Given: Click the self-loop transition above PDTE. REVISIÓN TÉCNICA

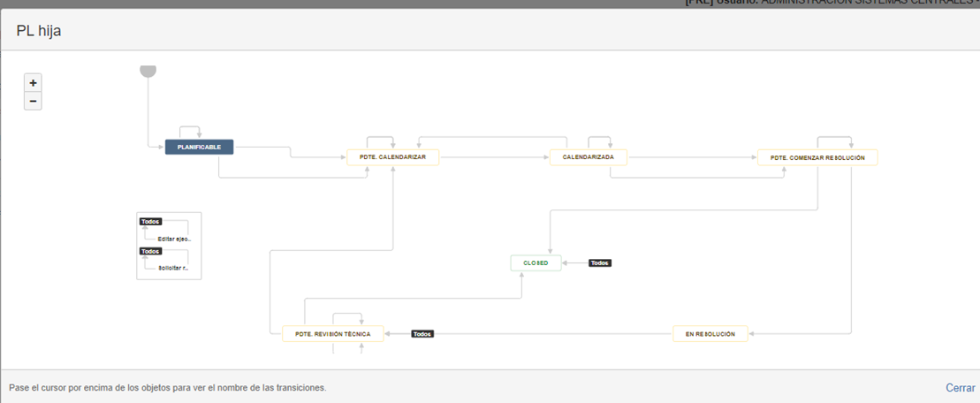Looking at the screenshot, I should point(347,314).
